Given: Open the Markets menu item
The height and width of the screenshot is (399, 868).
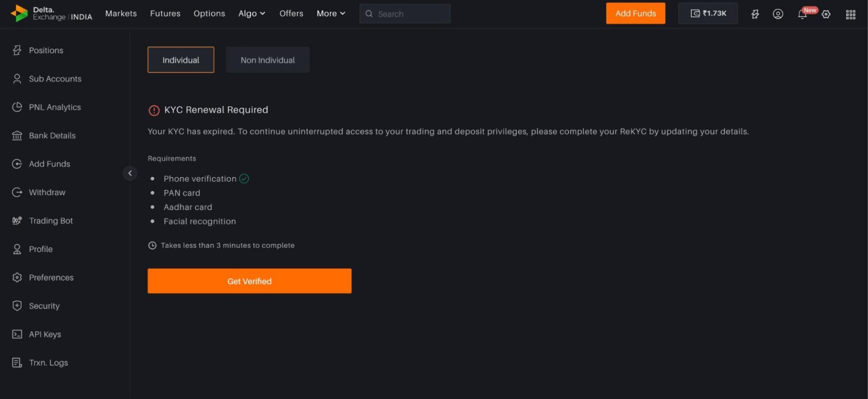Looking at the screenshot, I should (121, 14).
